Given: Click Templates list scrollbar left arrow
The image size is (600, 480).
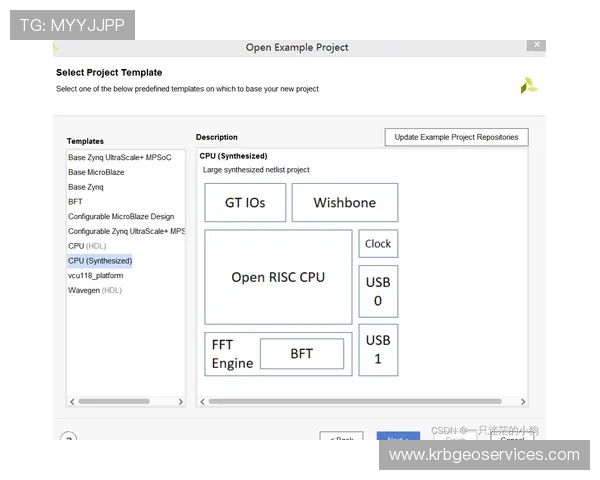Looking at the screenshot, I should coord(71,402).
